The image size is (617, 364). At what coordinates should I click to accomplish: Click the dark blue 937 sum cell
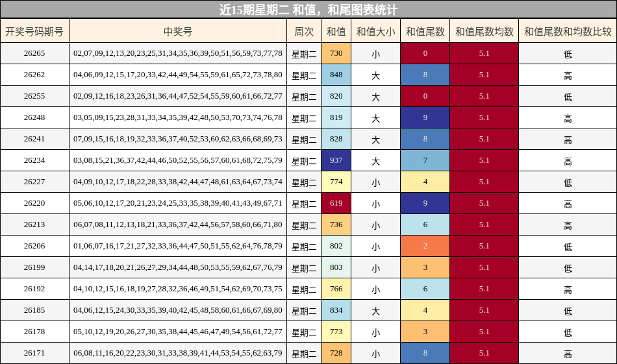click(x=336, y=160)
